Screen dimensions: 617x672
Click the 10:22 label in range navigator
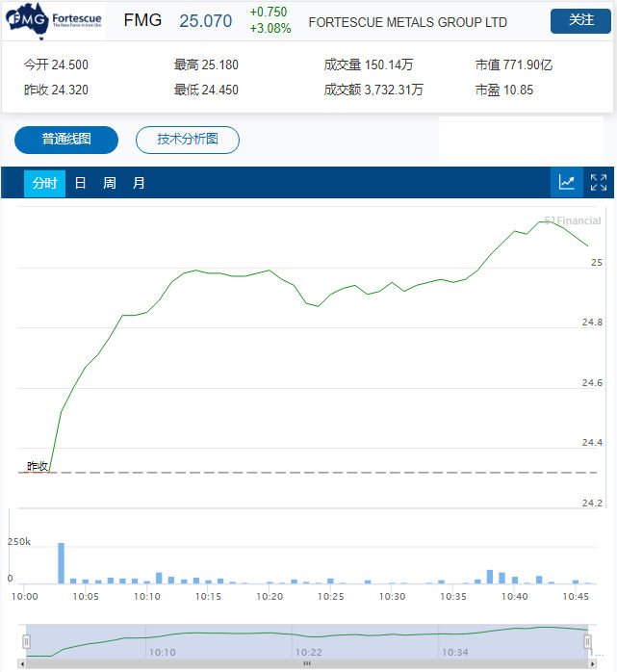(308, 653)
